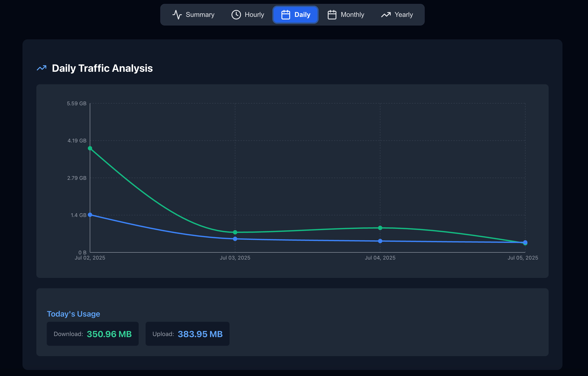Click blue upload point at Jul 03
Viewport: 588px width, 376px height.
pyautogui.click(x=235, y=239)
